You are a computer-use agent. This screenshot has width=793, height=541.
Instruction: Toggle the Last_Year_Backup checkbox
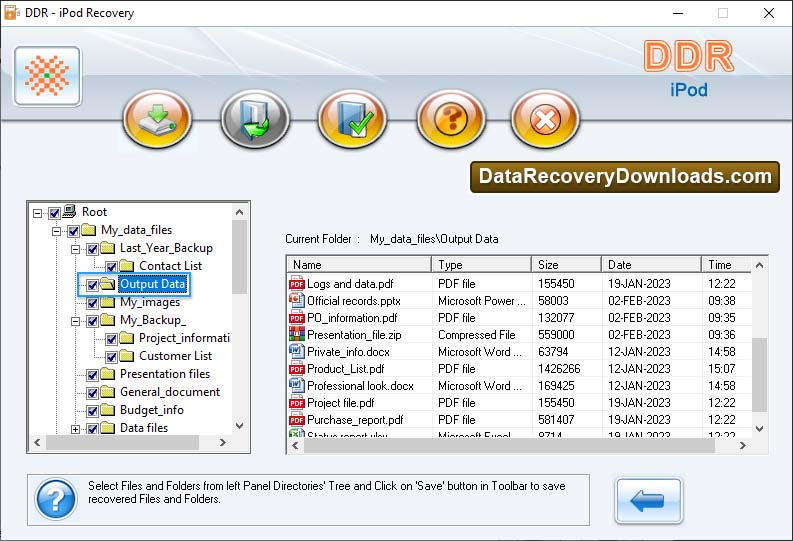point(92,249)
